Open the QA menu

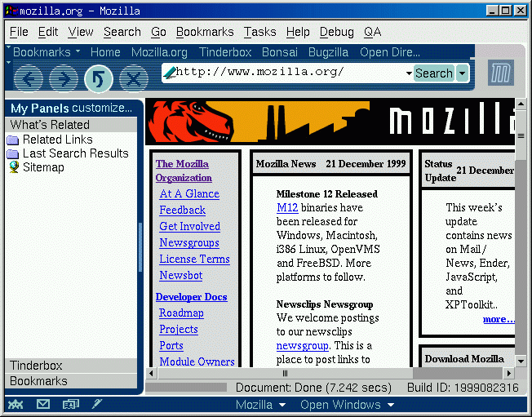(373, 32)
